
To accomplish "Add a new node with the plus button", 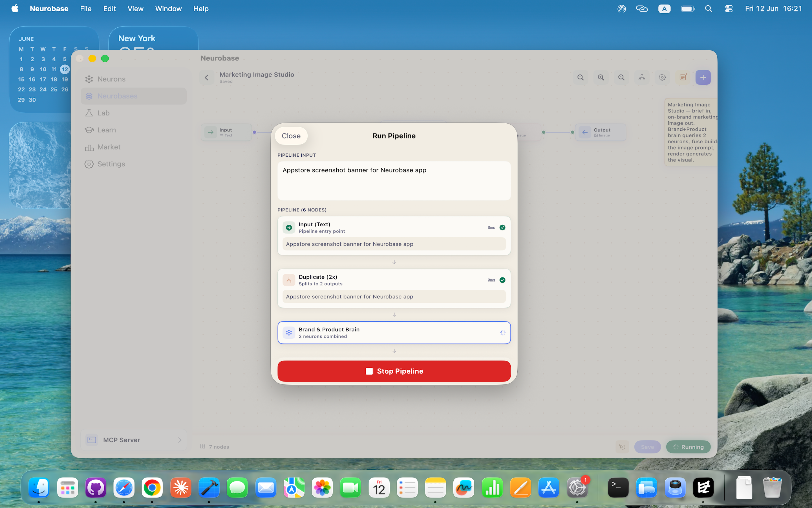I will coord(703,78).
